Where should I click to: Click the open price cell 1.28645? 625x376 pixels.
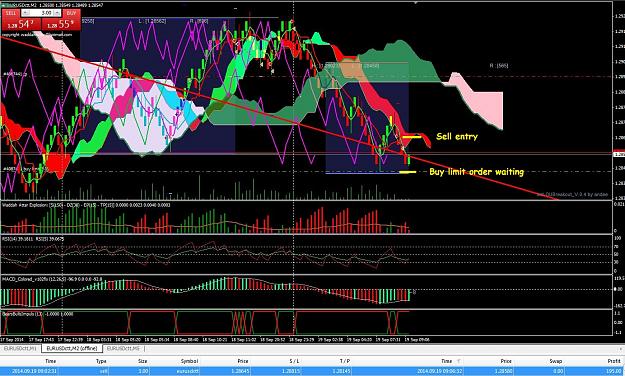click(241, 372)
